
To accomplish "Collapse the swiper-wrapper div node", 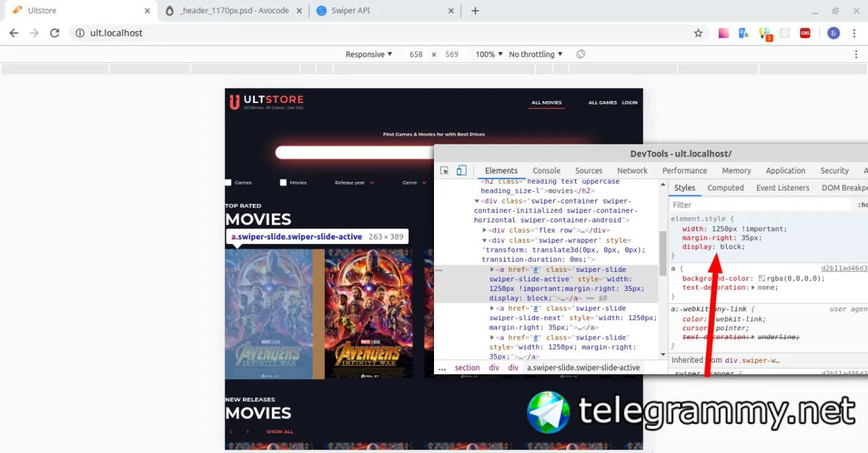I will [485, 241].
